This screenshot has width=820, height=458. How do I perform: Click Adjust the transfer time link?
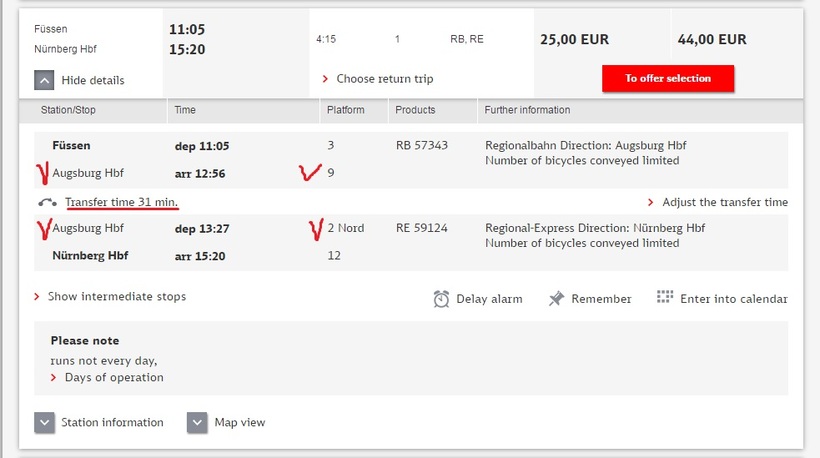725,202
